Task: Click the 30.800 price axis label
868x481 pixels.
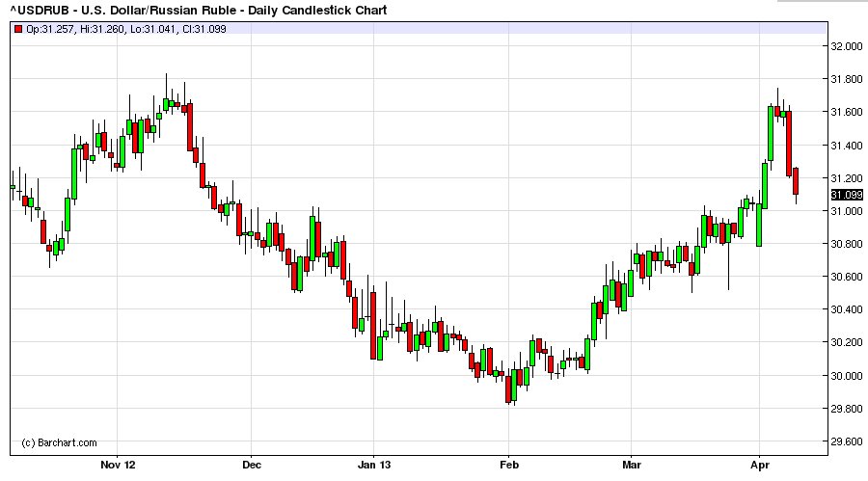Action: 847,244
